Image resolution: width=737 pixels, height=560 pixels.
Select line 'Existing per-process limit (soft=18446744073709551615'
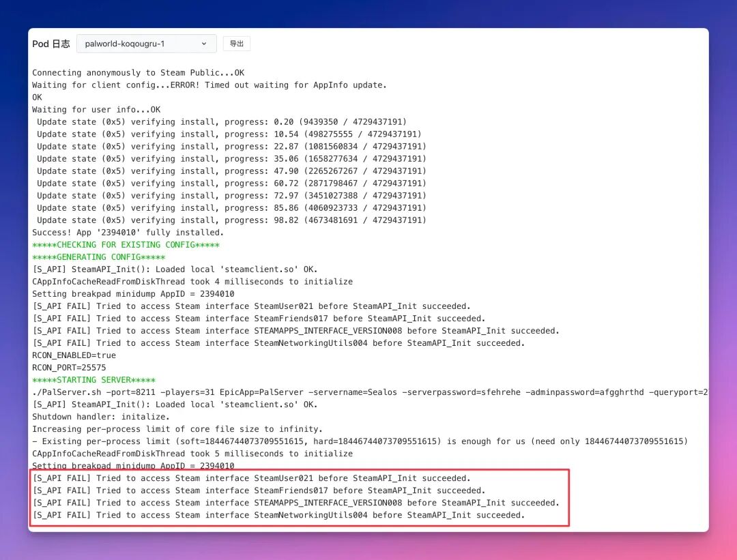click(x=360, y=441)
